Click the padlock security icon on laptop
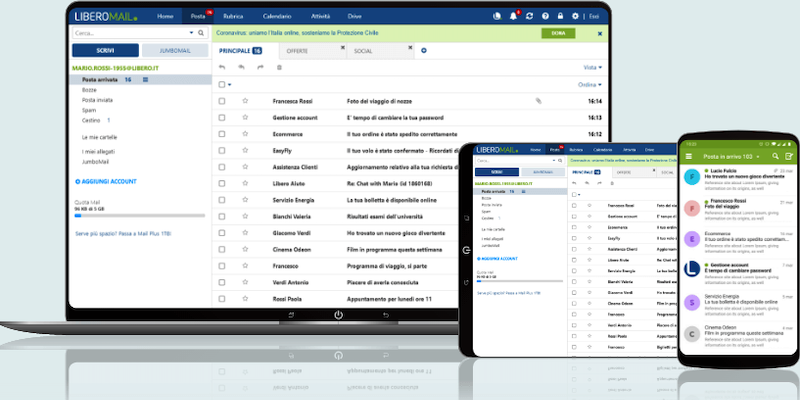This screenshot has width=800, height=400. coord(559,16)
